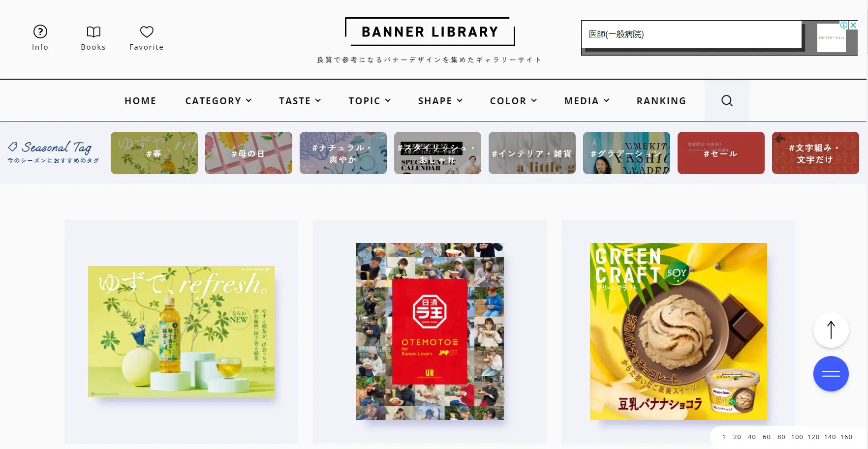Go to the HOME menu item
This screenshot has width=868, height=449.
140,101
